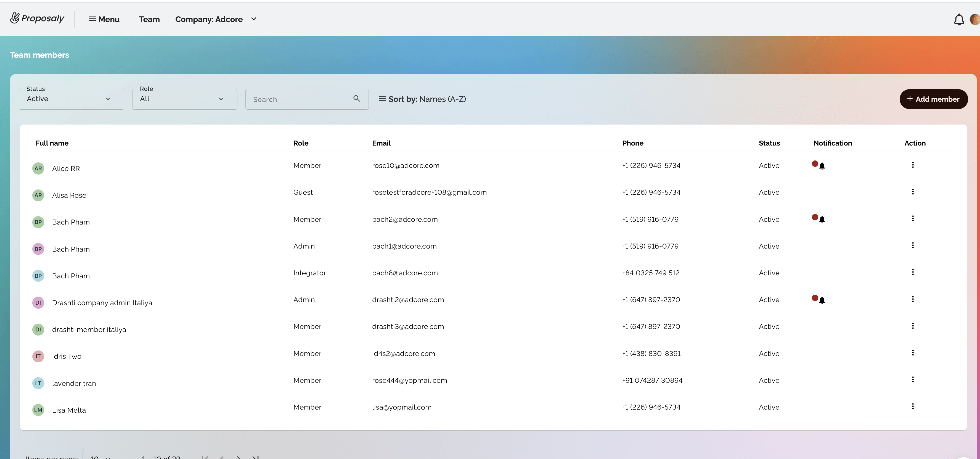
Task: Go to the Team tab
Action: click(x=149, y=19)
